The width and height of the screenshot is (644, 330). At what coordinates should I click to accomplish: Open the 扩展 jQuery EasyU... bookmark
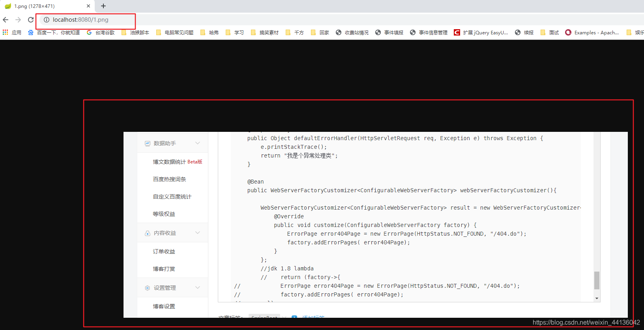(481, 32)
